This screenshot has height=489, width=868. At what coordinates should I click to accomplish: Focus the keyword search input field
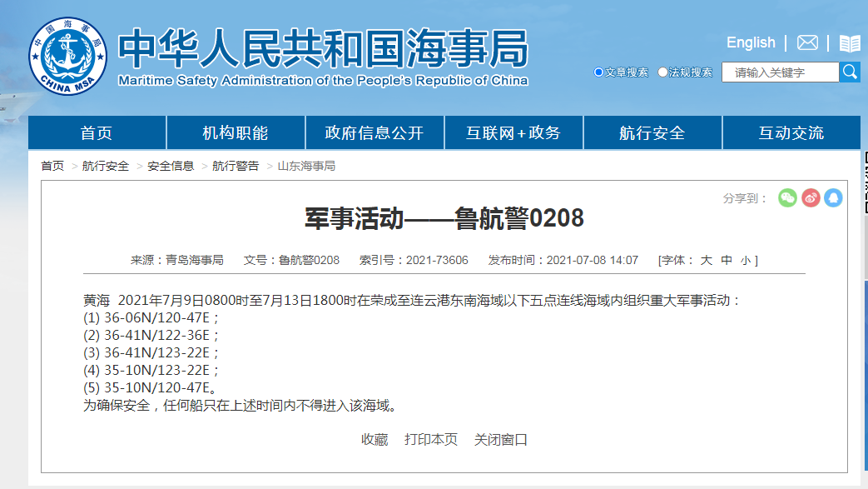pos(780,72)
